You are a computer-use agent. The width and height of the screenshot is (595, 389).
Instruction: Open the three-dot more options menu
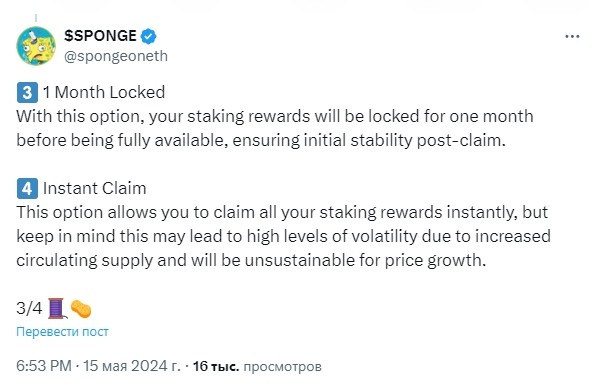572,36
